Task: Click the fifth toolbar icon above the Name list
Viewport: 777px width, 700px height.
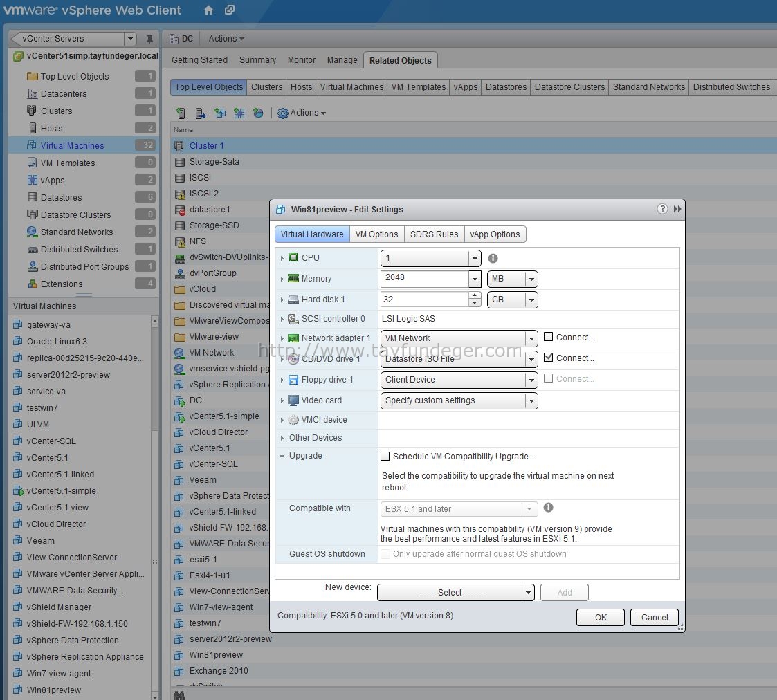Action: [x=258, y=113]
